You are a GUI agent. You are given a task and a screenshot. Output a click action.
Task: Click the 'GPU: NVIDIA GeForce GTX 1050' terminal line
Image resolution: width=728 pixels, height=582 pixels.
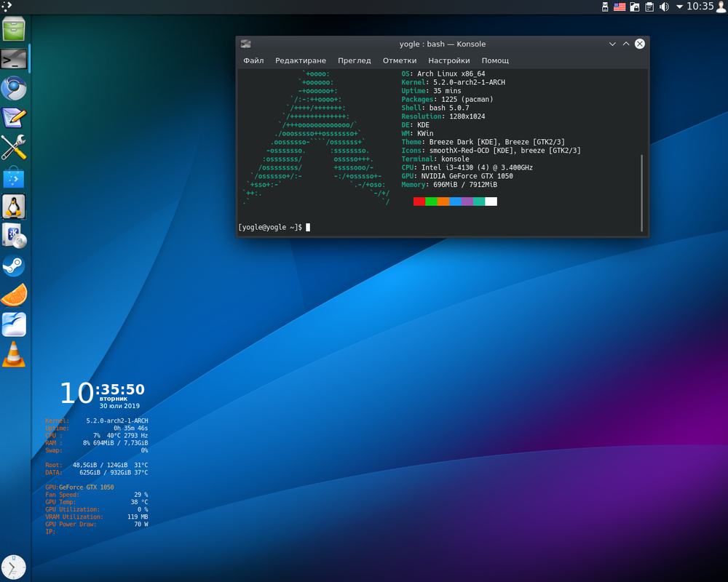tap(457, 176)
